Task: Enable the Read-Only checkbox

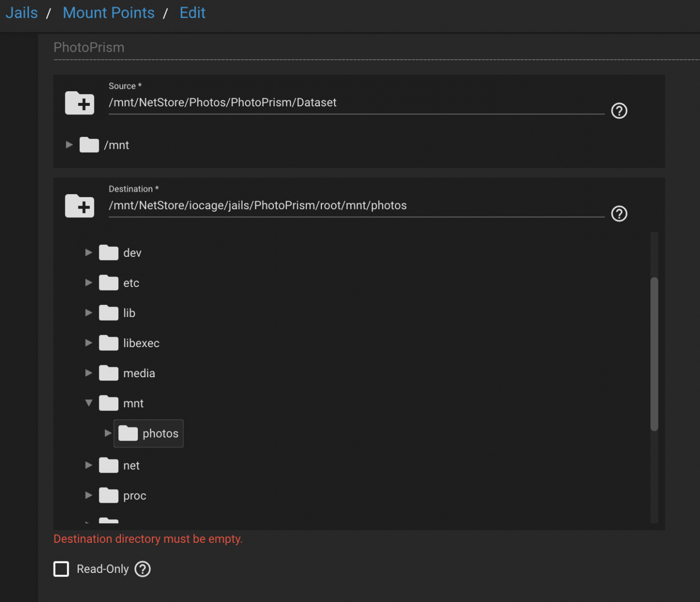Action: [x=61, y=569]
